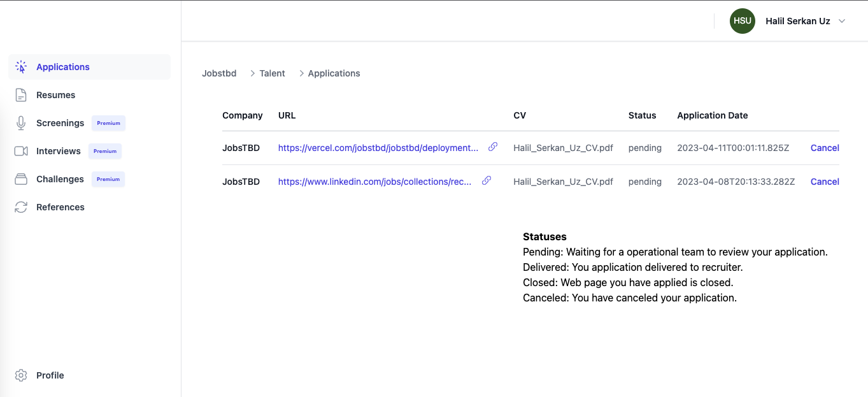Click the Company column header
This screenshot has width=868, height=397.
[243, 115]
